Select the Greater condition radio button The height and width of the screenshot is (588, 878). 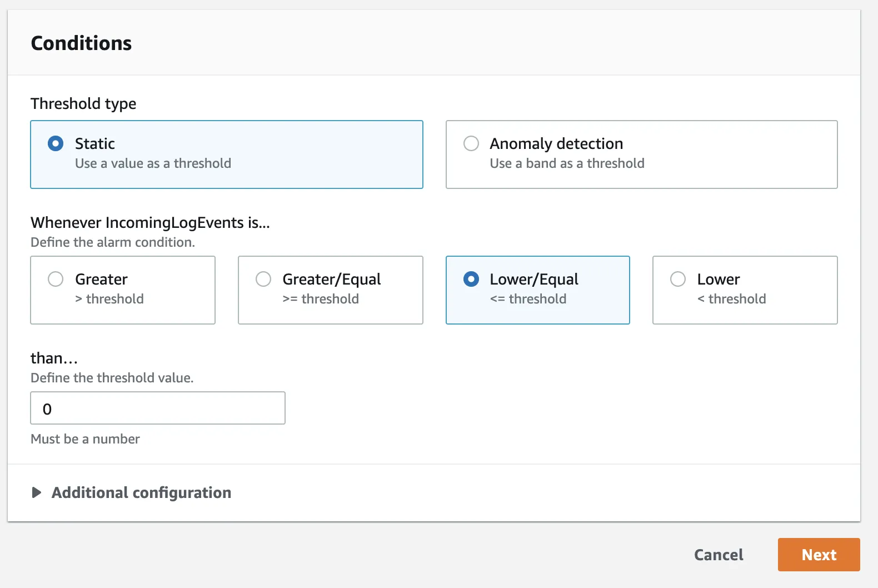[x=56, y=279]
